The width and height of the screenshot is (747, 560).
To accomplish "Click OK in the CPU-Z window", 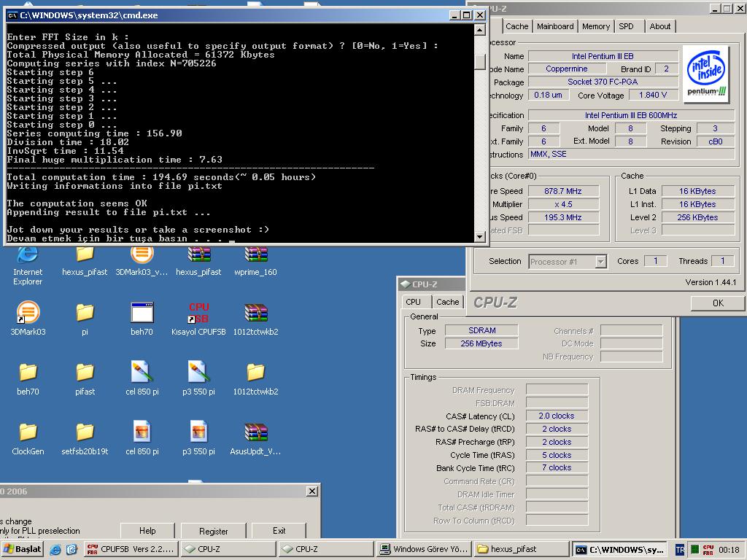I will coord(718,303).
